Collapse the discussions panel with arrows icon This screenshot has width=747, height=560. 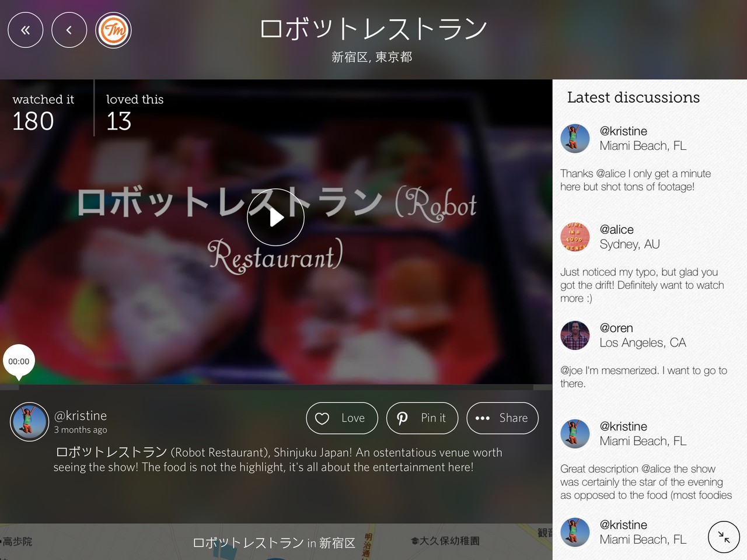pos(724,537)
